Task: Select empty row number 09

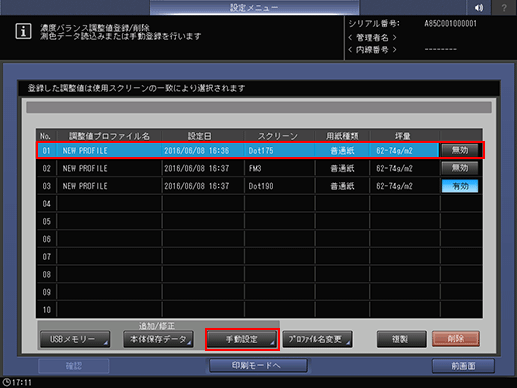Action: point(259,292)
